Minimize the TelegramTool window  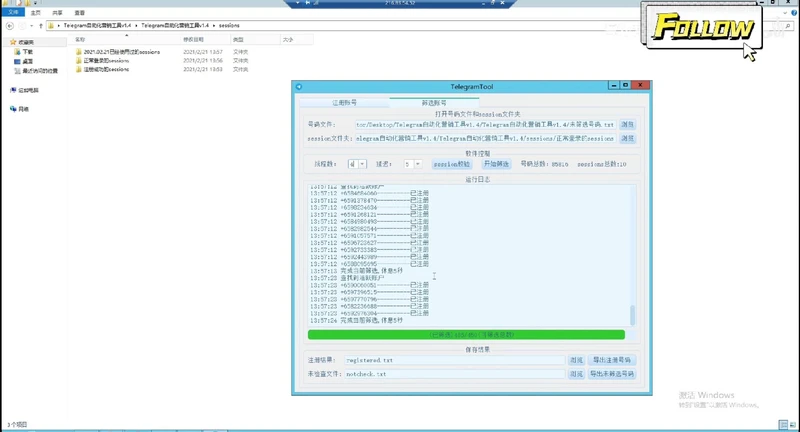pos(614,85)
